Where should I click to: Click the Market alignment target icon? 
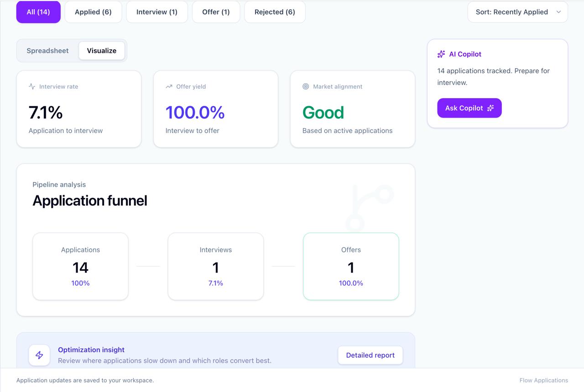[306, 86]
